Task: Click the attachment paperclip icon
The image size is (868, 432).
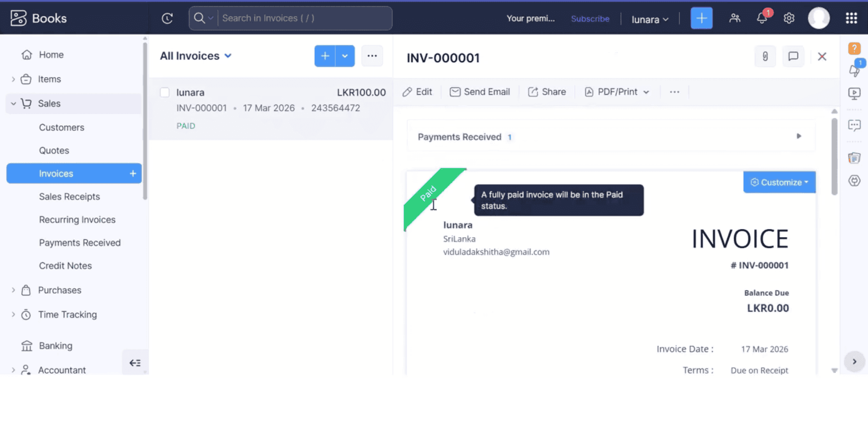Action: pyautogui.click(x=765, y=56)
